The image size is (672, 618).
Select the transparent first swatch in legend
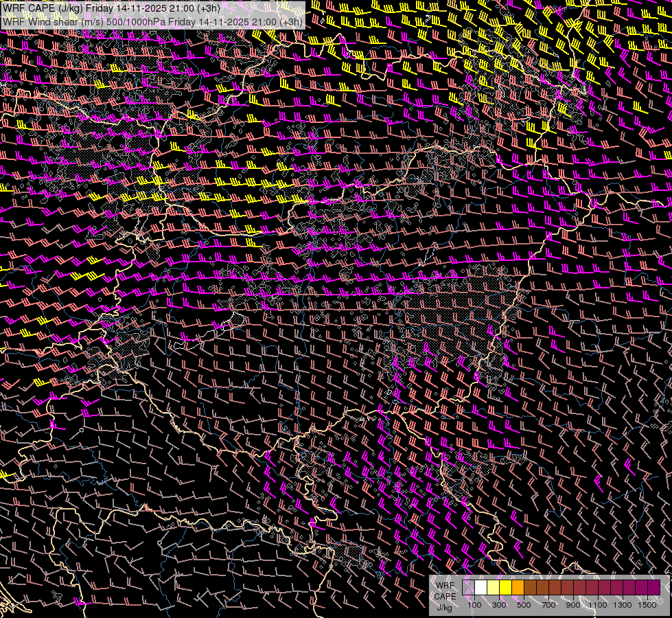[469, 588]
